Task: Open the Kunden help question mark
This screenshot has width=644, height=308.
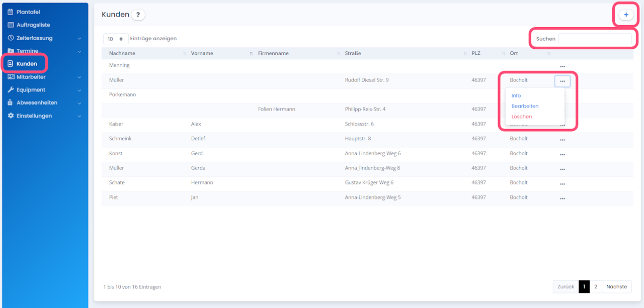Action: click(x=138, y=15)
